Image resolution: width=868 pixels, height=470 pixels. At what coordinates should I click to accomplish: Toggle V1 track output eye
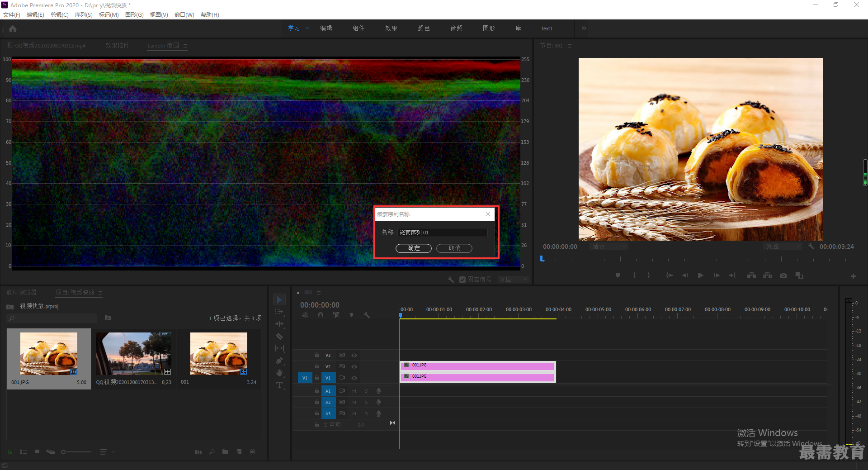pyautogui.click(x=354, y=378)
